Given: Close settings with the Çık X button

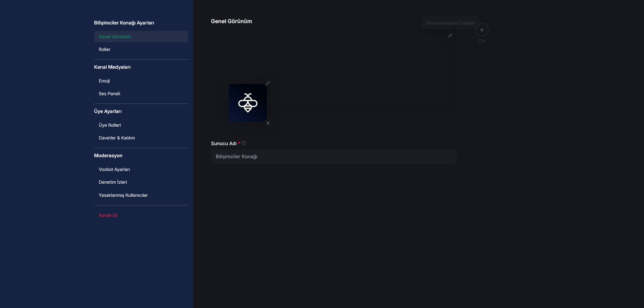Looking at the screenshot, I should click(482, 30).
